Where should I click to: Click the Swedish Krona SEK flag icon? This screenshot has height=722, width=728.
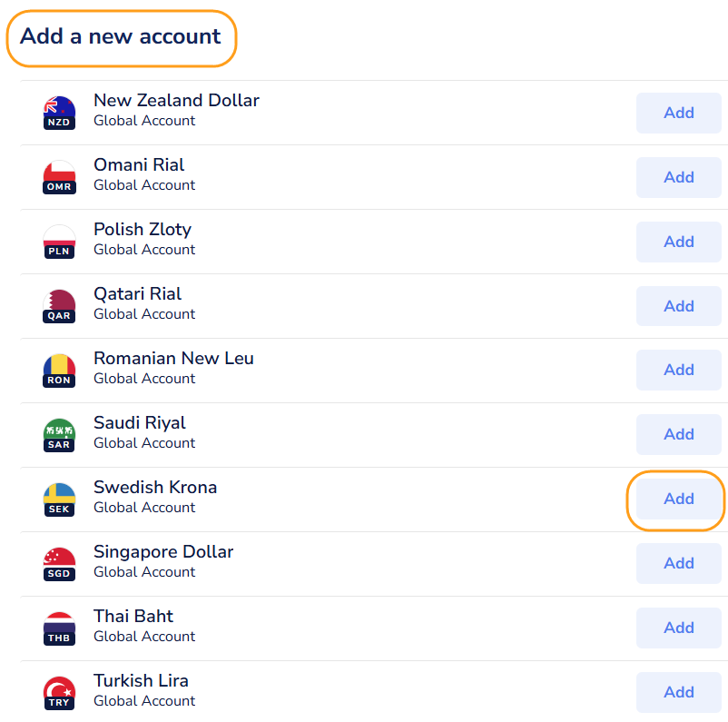pyautogui.click(x=59, y=499)
